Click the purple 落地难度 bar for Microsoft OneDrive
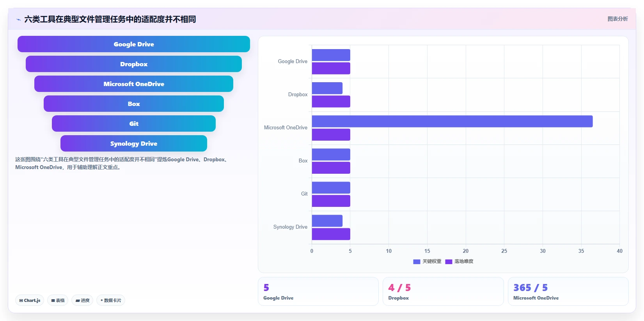Screen dimensions: 644x321 point(331,135)
